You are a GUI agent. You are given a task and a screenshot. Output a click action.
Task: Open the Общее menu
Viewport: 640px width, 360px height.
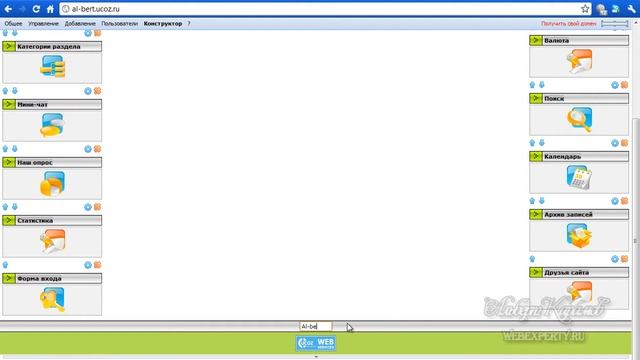13,24
